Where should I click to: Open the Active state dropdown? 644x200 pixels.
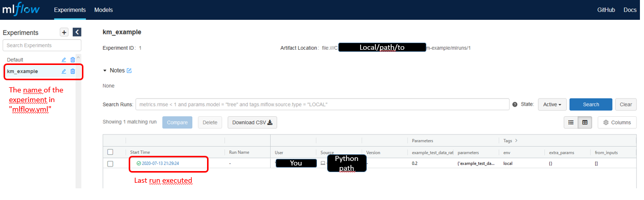(552, 104)
